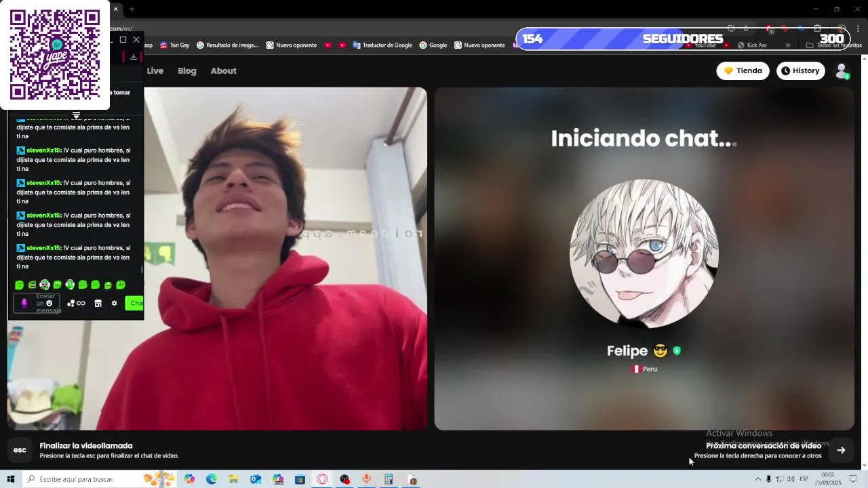Viewport: 868px width, 488px height.
Task: Open the Todos los favoritos folder
Action: pyautogui.click(x=833, y=45)
